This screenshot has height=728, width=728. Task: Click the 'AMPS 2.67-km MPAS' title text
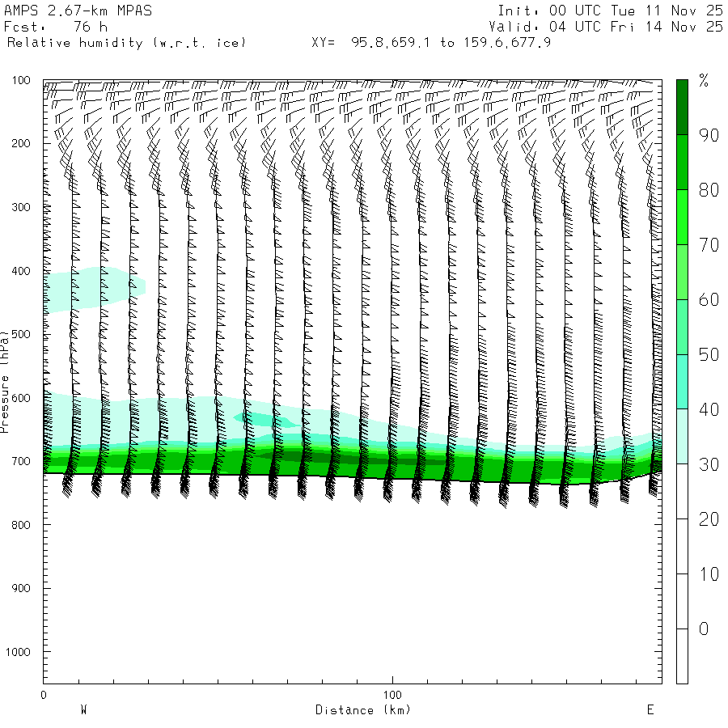78,11
